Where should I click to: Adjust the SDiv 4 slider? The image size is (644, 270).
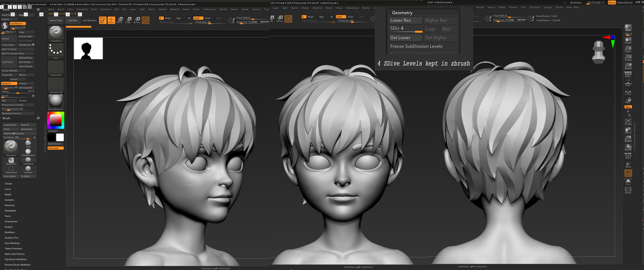406,29
